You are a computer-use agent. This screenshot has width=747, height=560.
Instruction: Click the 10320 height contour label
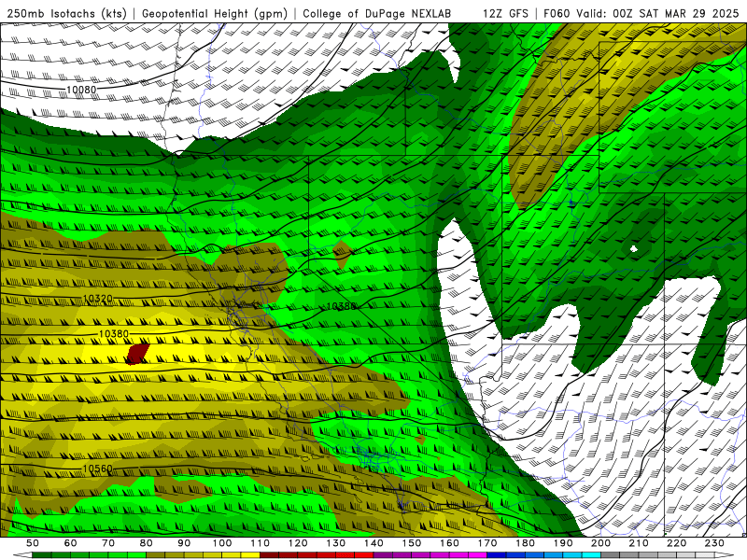click(98, 299)
